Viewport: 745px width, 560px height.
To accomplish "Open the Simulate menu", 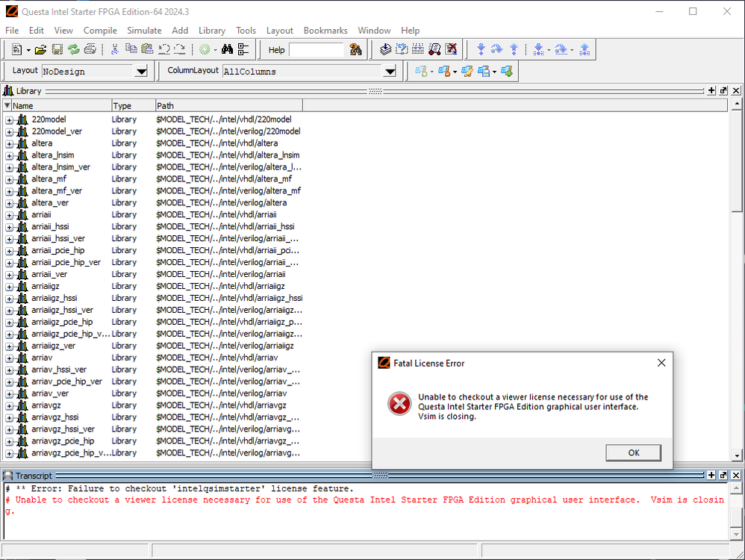I will (144, 31).
